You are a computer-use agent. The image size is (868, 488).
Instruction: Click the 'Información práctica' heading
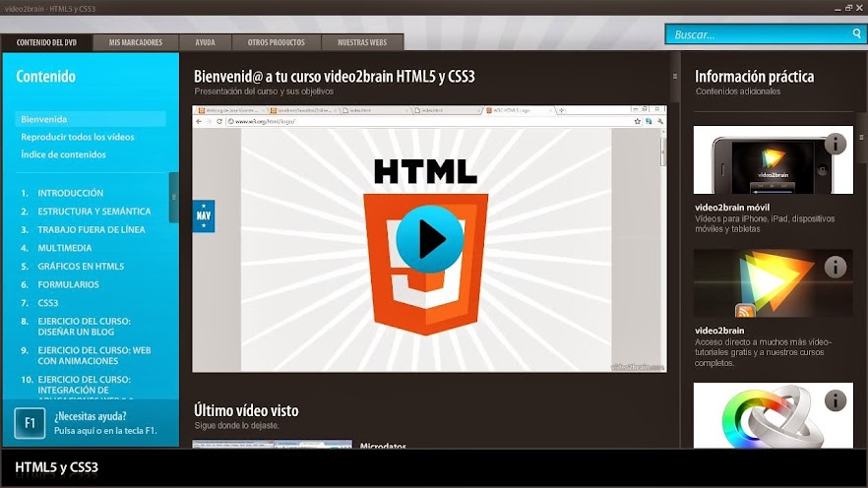(754, 77)
